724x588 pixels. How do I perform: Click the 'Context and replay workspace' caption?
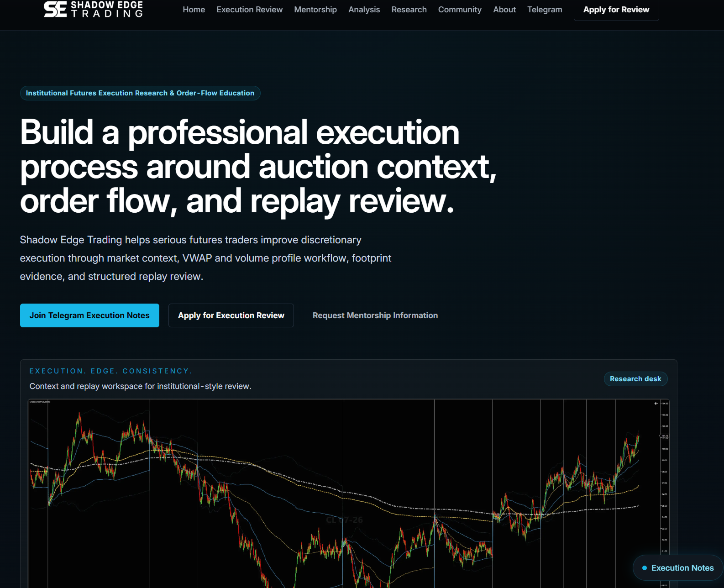tap(140, 386)
